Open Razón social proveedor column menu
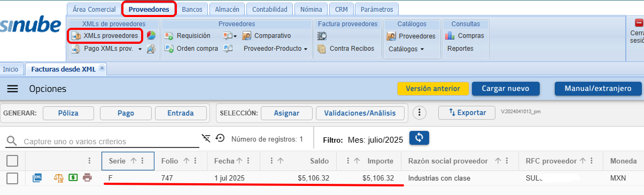Screen dimensions: 644x195 [508, 161]
